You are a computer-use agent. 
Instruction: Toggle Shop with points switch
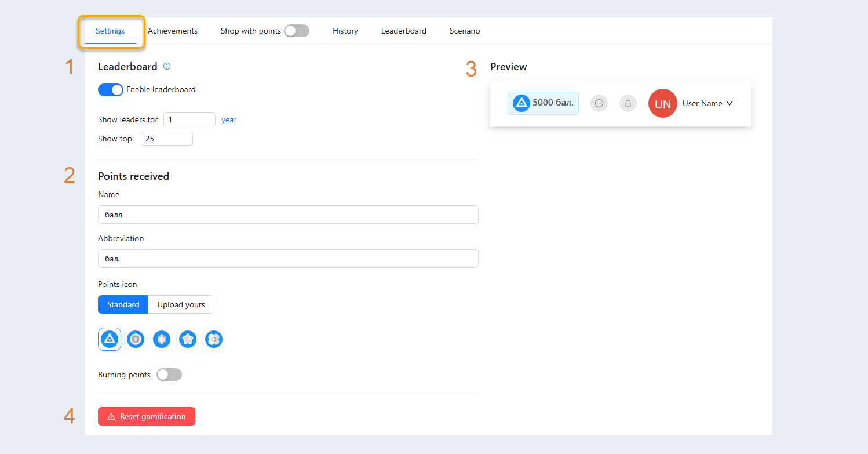point(297,31)
